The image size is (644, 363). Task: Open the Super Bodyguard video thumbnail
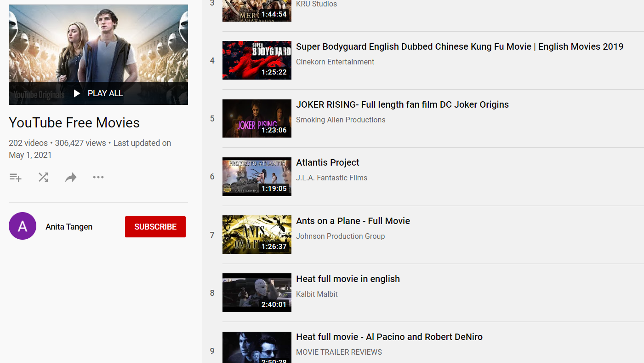click(256, 60)
